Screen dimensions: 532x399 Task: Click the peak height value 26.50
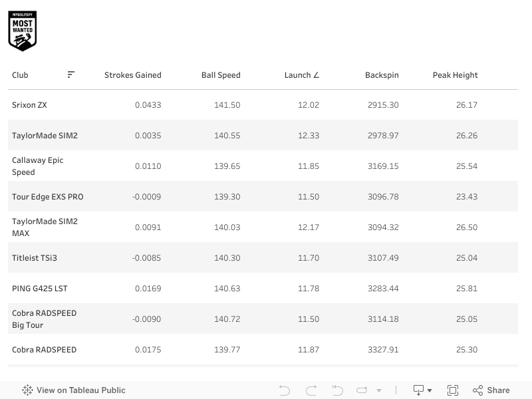point(467,227)
